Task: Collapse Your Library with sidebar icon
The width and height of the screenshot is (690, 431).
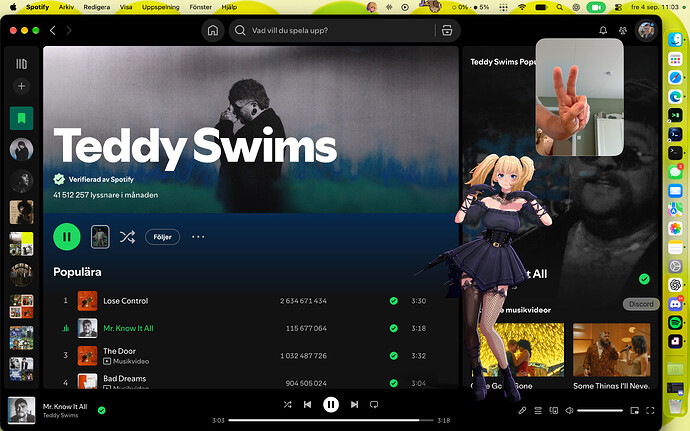Action: point(21,64)
